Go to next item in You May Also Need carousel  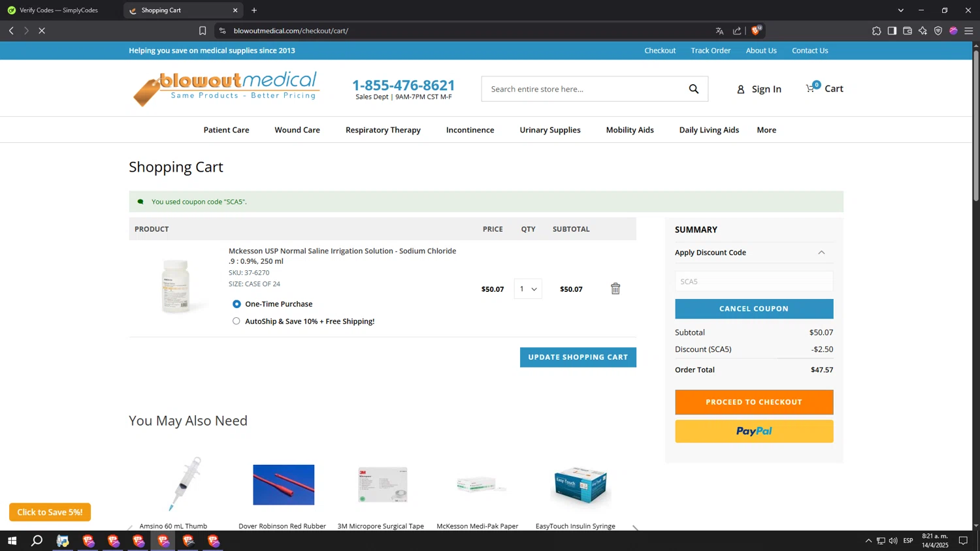point(635,527)
